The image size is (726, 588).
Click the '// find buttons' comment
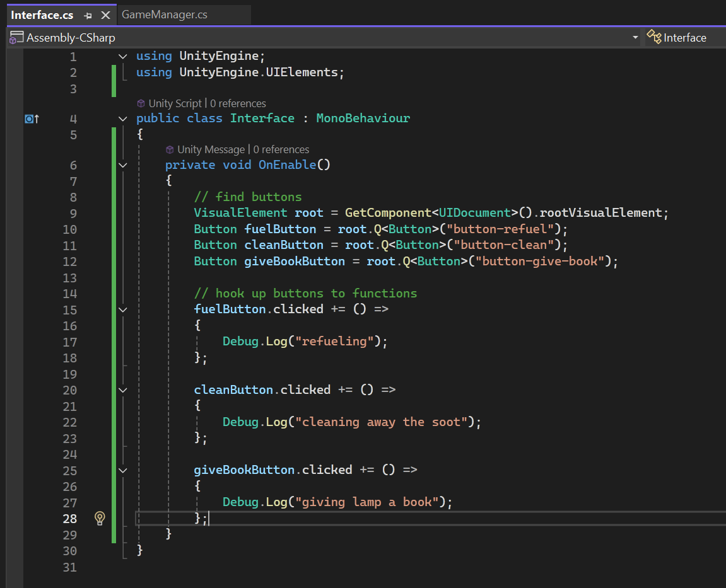248,197
